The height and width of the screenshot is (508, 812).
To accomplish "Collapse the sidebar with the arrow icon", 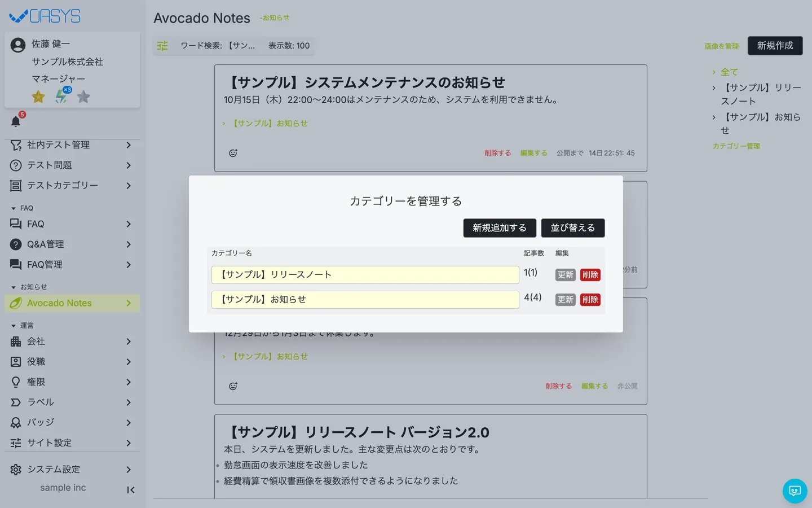I will click(x=131, y=490).
